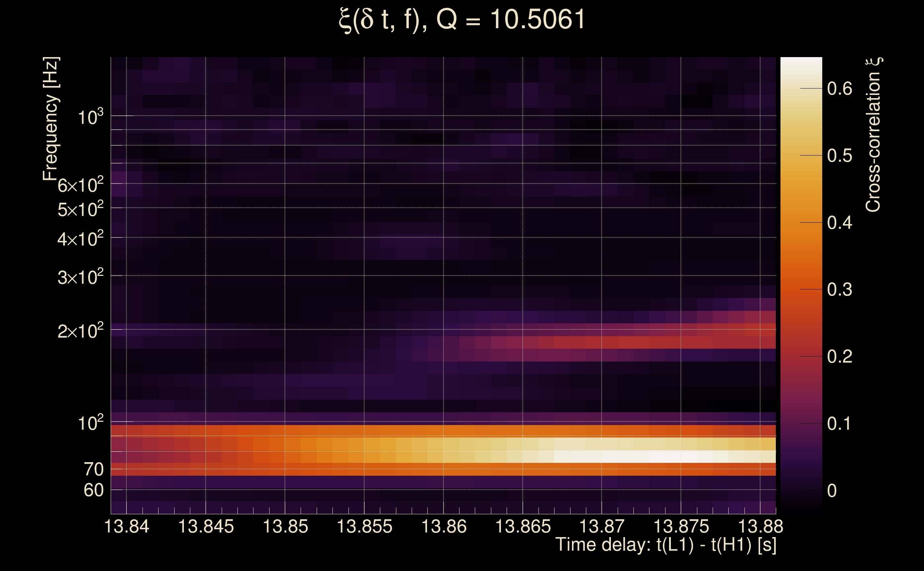This screenshot has width=924, height=571.
Task: Click the 0 tick on the colorbar
Action: coord(832,491)
